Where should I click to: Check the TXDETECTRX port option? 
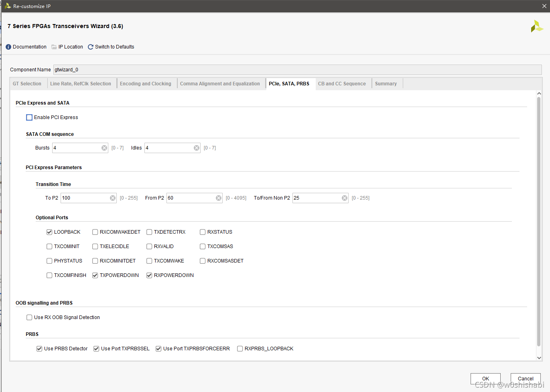coord(149,232)
